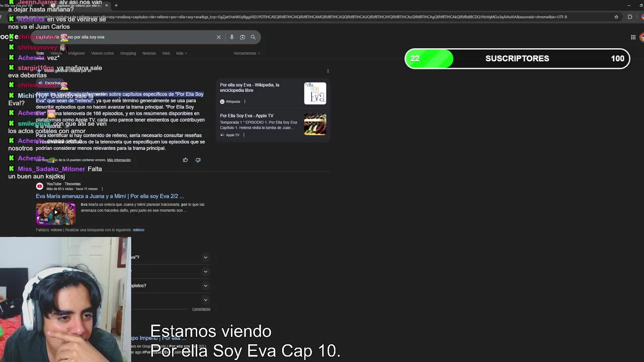Open three-dot menu beside Apple TV source
Image resolution: width=644 pixels, height=362 pixels.
pyautogui.click(x=244, y=135)
